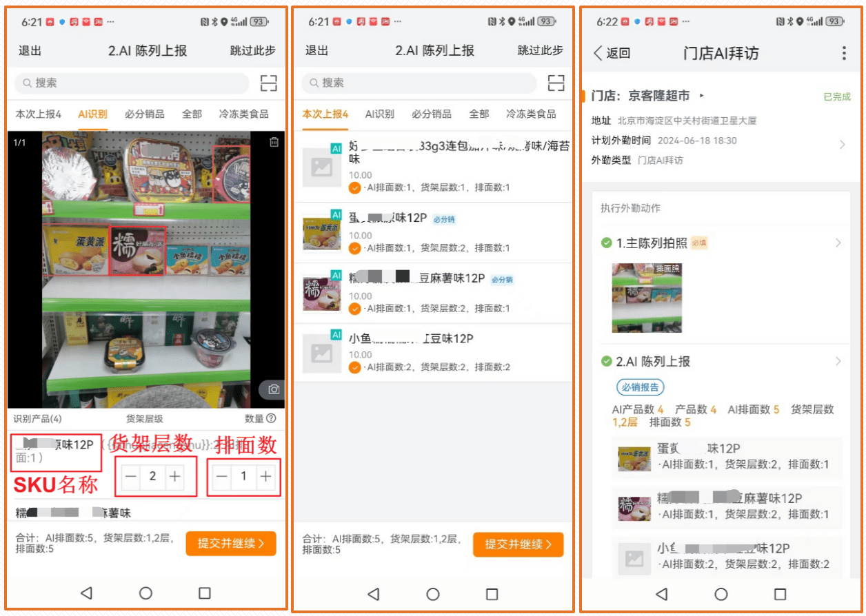Tap Android recents square on middle screen
866x616 pixels.
click(492, 593)
